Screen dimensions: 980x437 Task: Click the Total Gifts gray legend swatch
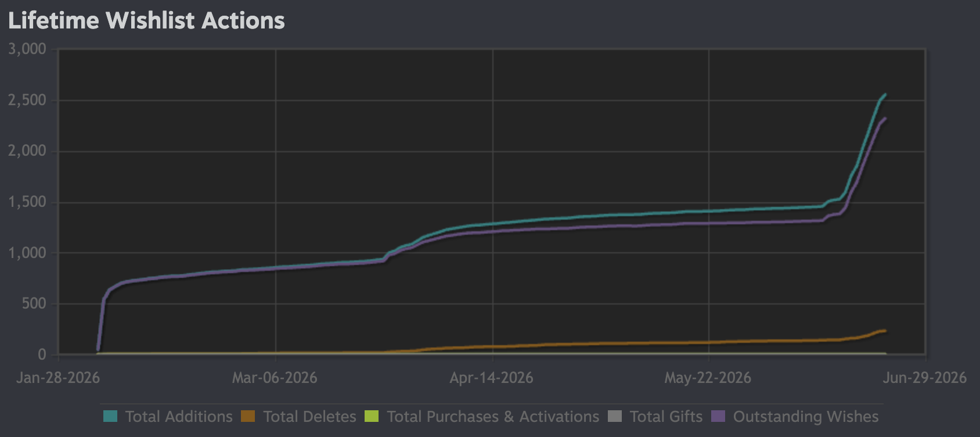[x=615, y=416]
